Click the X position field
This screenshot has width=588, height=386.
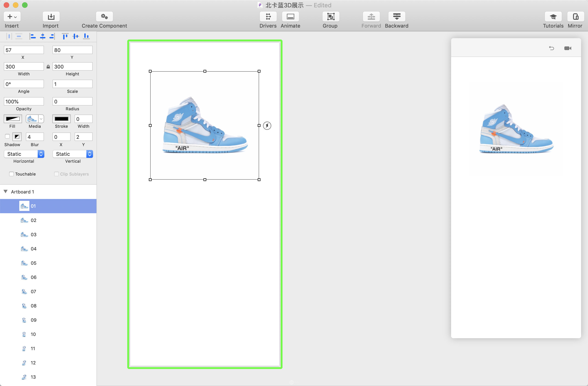[24, 50]
